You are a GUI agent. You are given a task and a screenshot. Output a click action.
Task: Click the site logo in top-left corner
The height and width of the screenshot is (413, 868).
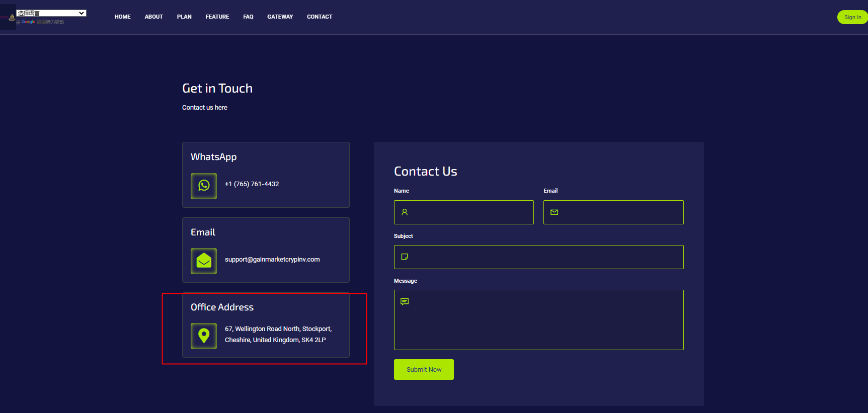click(x=8, y=18)
